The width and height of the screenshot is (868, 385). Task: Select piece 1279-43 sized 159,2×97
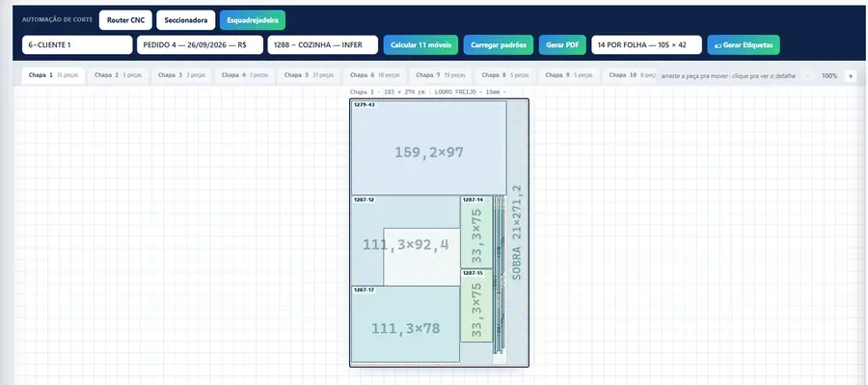[x=429, y=148]
